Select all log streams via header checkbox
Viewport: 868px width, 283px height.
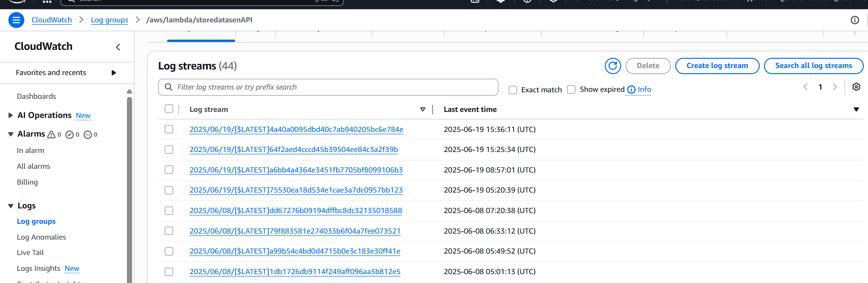pyautogui.click(x=169, y=109)
